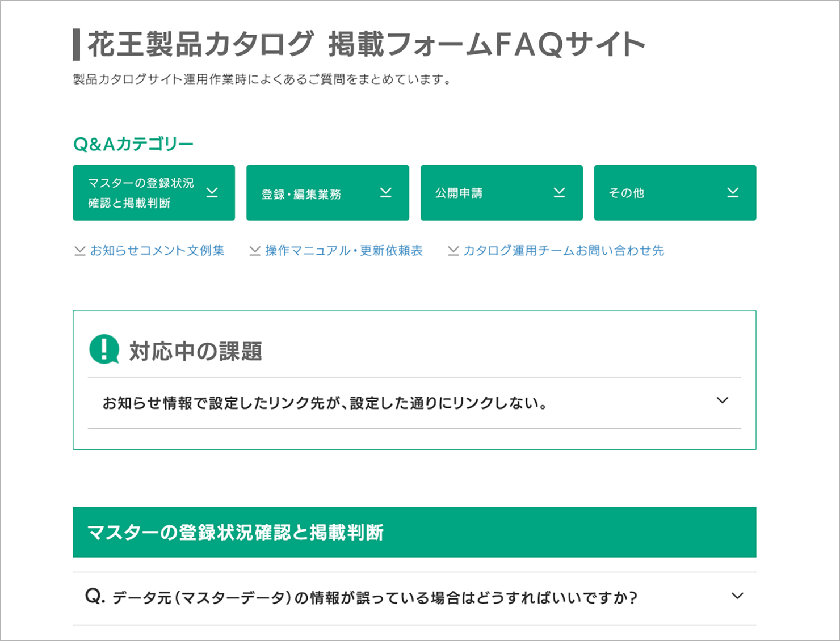
Task: Click arrow icon before 操作マニュアル・更新依頼表
Action: (255, 251)
